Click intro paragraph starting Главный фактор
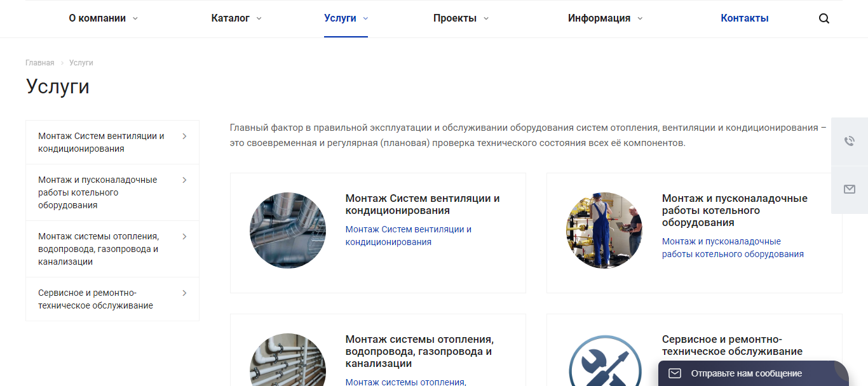 528,135
